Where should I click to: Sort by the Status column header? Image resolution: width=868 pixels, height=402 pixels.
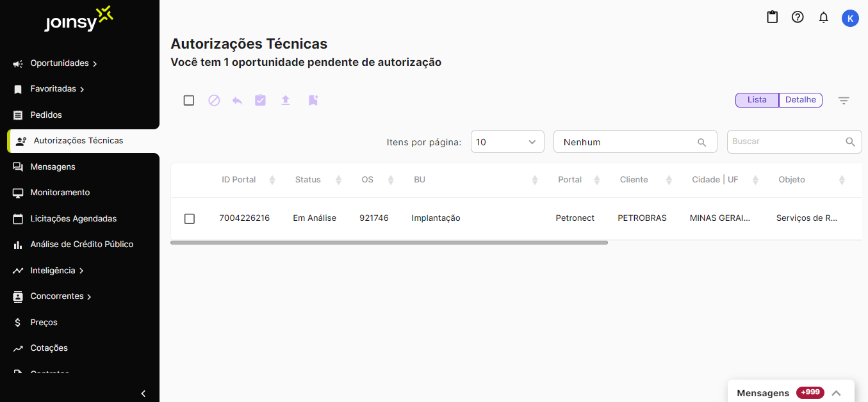point(308,180)
